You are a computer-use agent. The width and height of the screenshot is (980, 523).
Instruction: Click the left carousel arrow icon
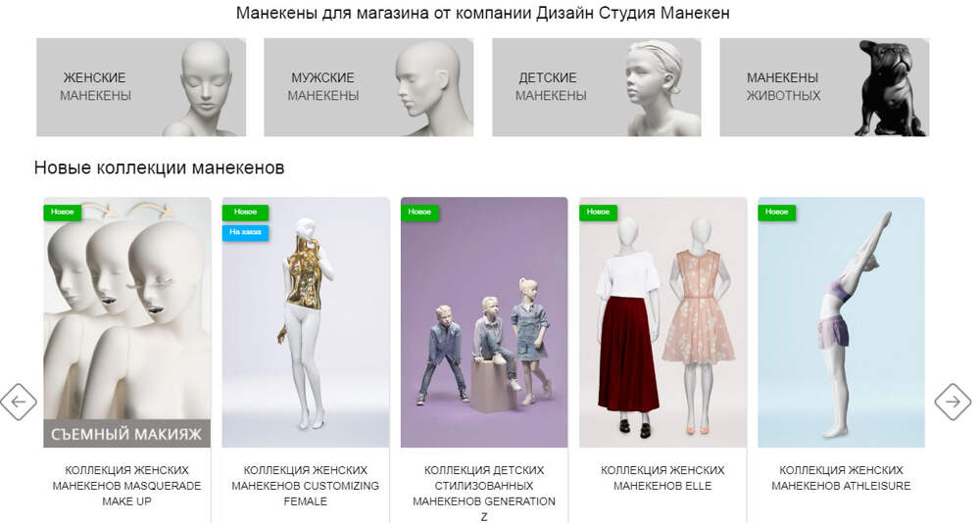(18, 402)
